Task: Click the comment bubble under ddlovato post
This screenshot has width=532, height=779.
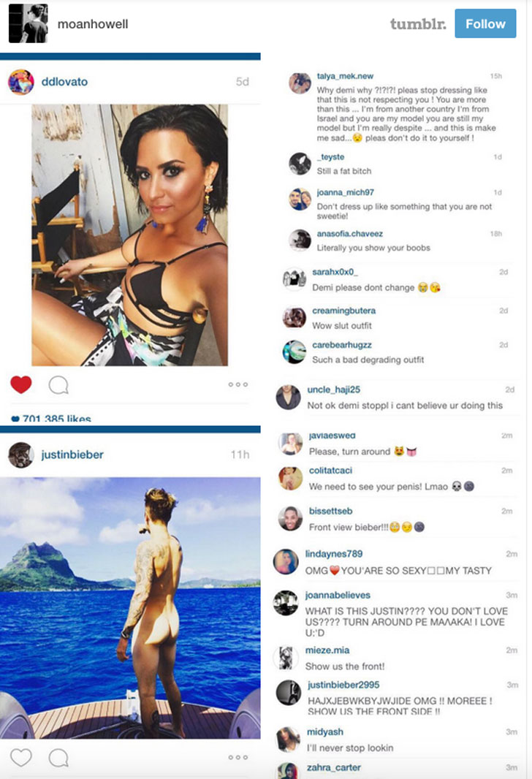Action: click(58, 385)
